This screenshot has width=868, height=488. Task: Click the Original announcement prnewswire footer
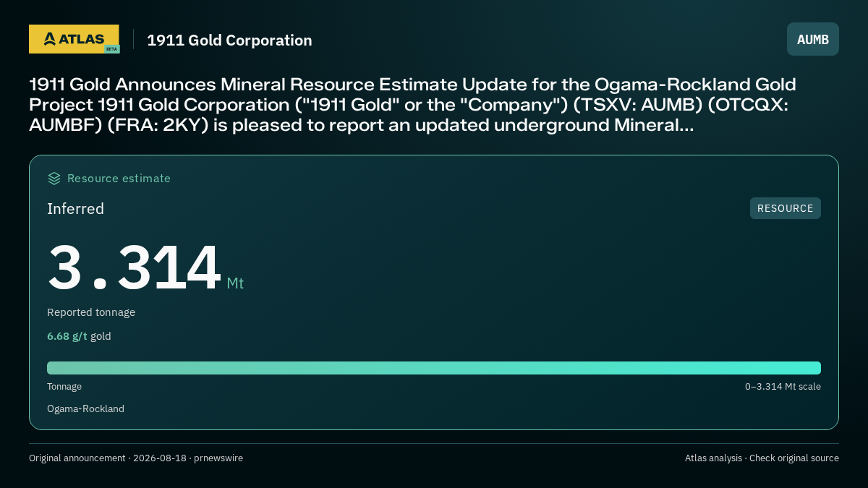[x=136, y=458]
